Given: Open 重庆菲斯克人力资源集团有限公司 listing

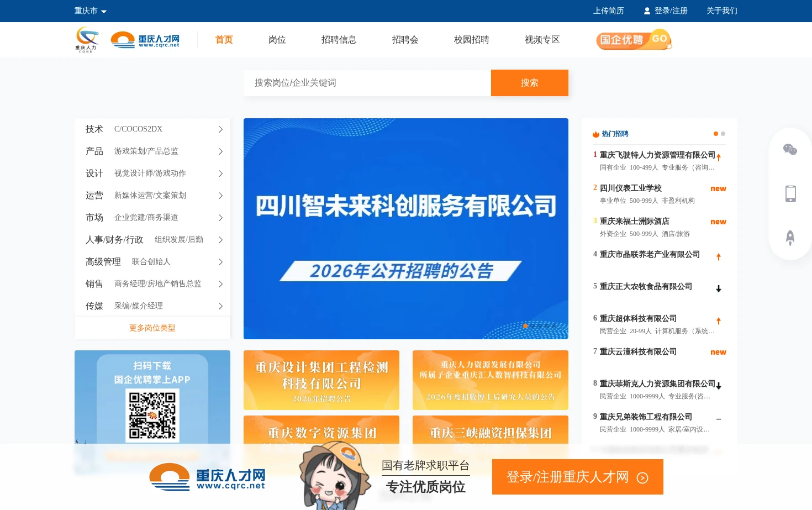Looking at the screenshot, I should 657,384.
